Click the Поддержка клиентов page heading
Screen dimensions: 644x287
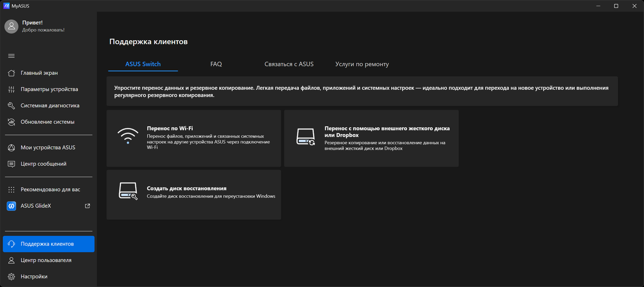click(148, 42)
